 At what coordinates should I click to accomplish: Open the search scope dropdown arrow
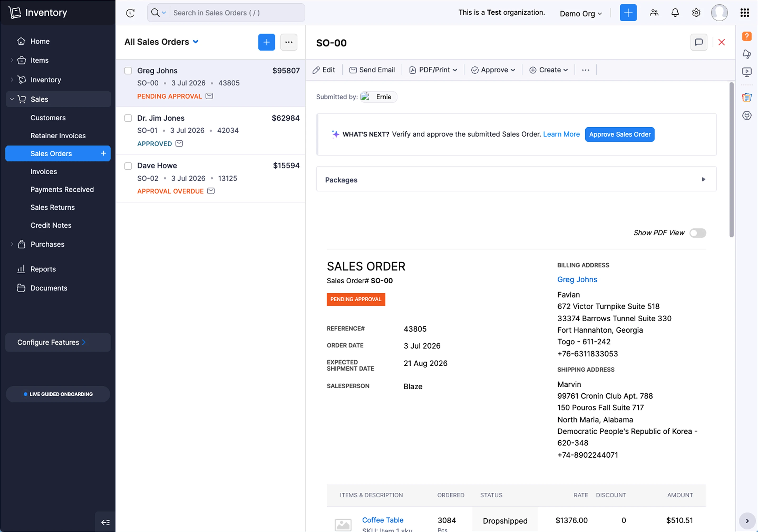coord(164,13)
